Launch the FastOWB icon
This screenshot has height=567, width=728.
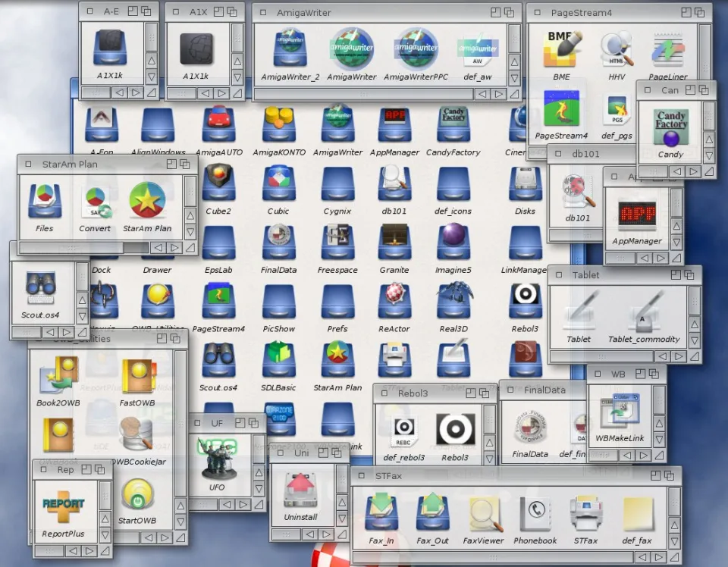tap(137, 377)
